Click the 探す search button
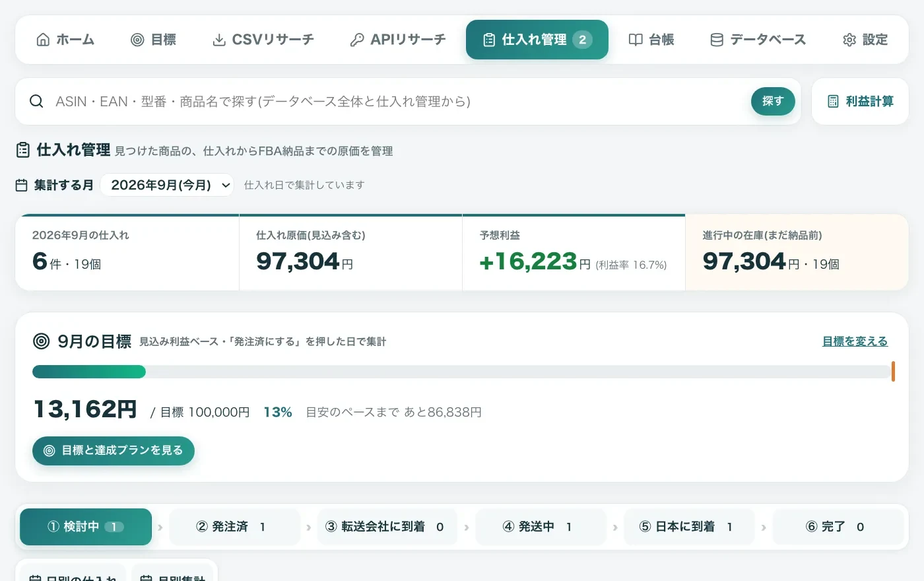The width and height of the screenshot is (924, 581). click(x=773, y=101)
